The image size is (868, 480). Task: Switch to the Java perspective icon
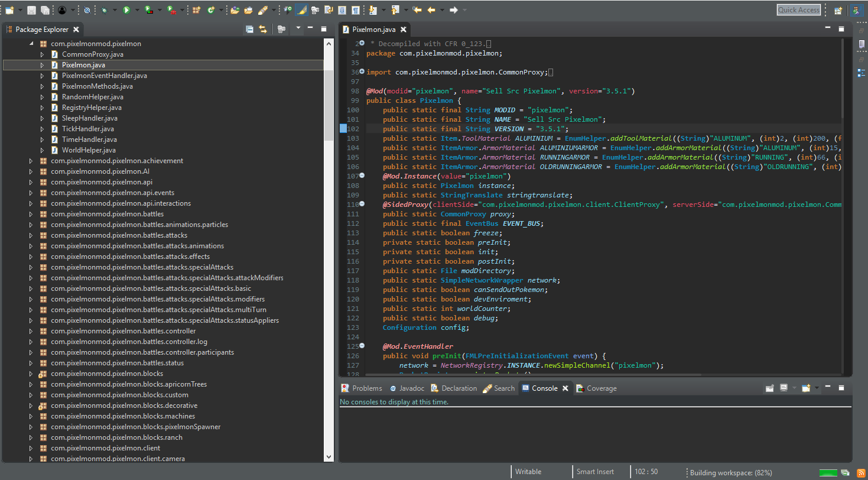click(x=856, y=10)
